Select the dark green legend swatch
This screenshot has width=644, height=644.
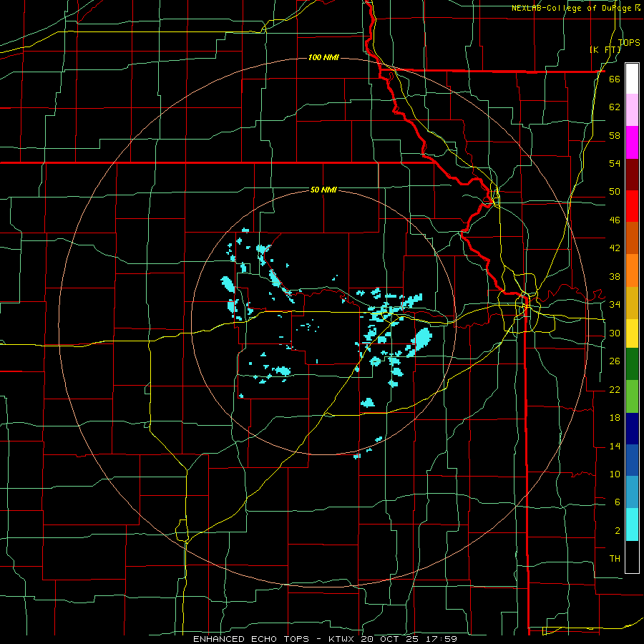tap(632, 364)
